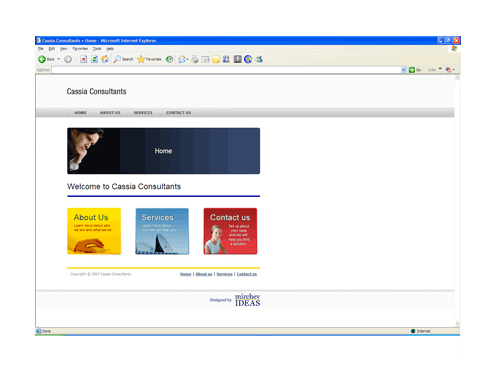Expand the Address bar dropdown arrow
Image resolution: width=500 pixels, height=375 pixels.
coord(403,70)
